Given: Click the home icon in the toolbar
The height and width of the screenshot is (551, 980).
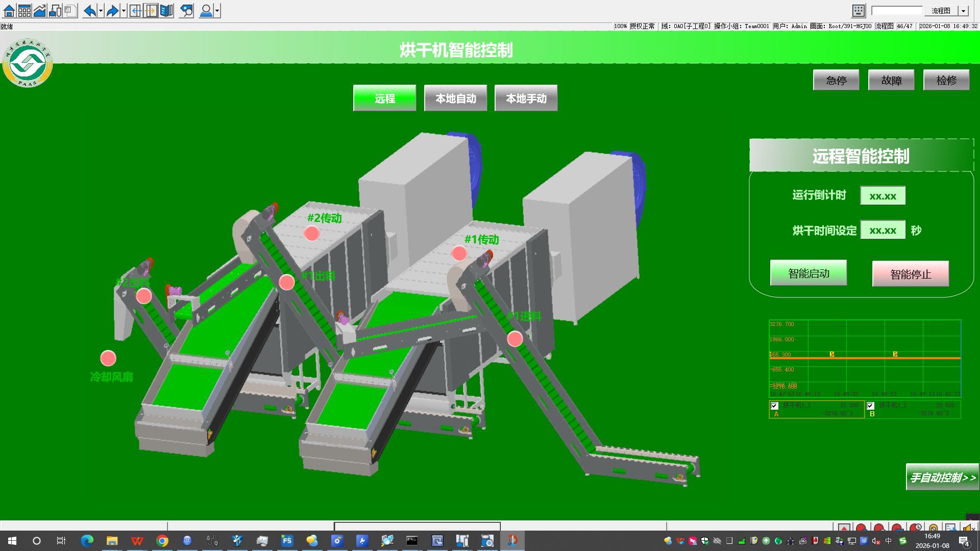Looking at the screenshot, I should [9, 11].
